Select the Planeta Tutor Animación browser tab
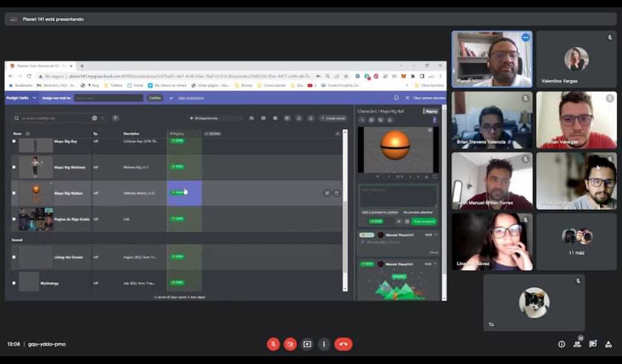Screen dimensions: 622x364 pyautogui.click(x=41, y=66)
